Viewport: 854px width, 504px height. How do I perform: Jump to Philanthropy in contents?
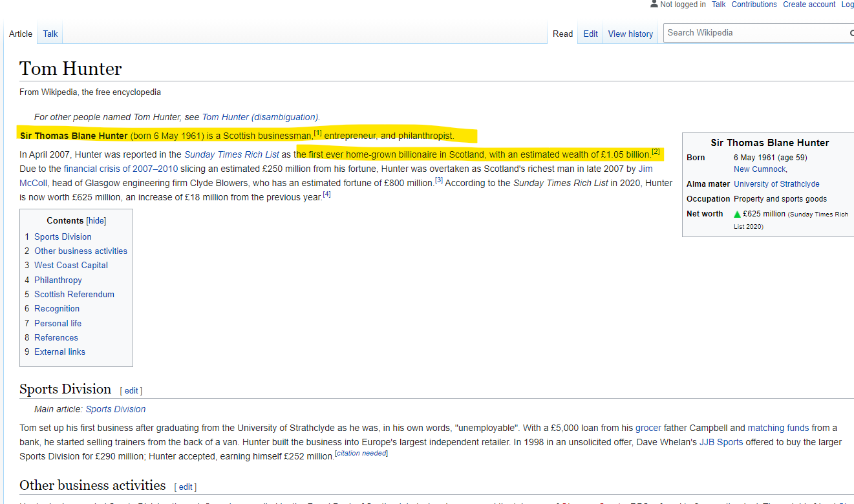point(58,280)
